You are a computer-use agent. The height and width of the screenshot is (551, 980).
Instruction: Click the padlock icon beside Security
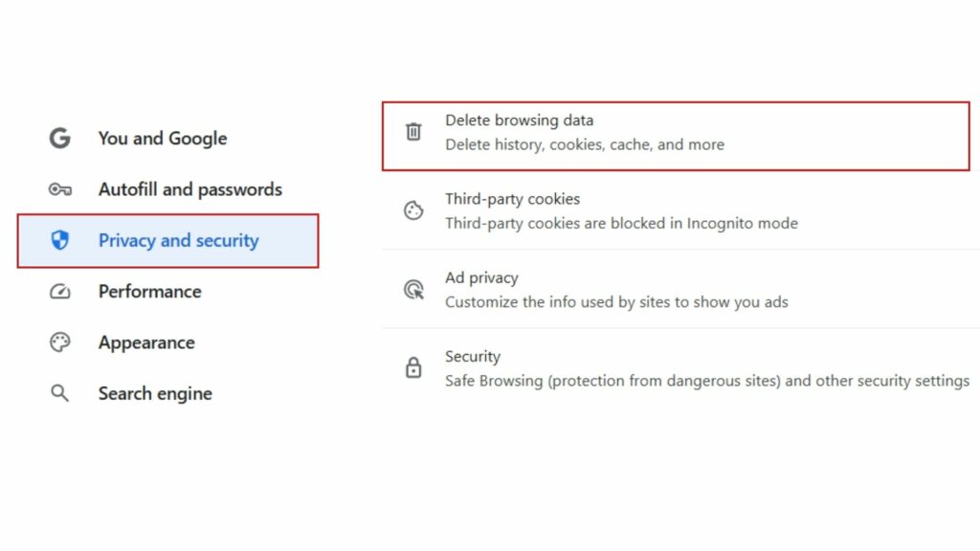413,367
